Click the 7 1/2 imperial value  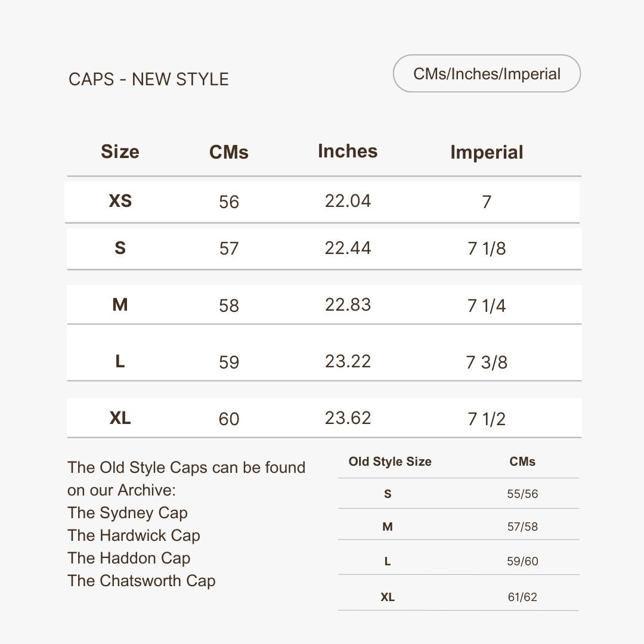click(487, 419)
